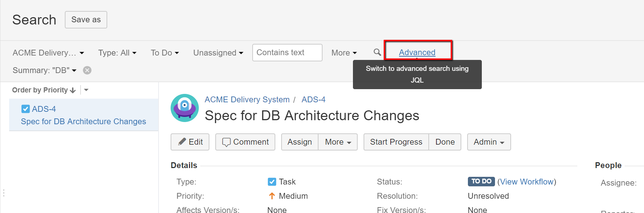Select ADS-4 key in results list
This screenshot has height=213, width=644.
click(44, 109)
